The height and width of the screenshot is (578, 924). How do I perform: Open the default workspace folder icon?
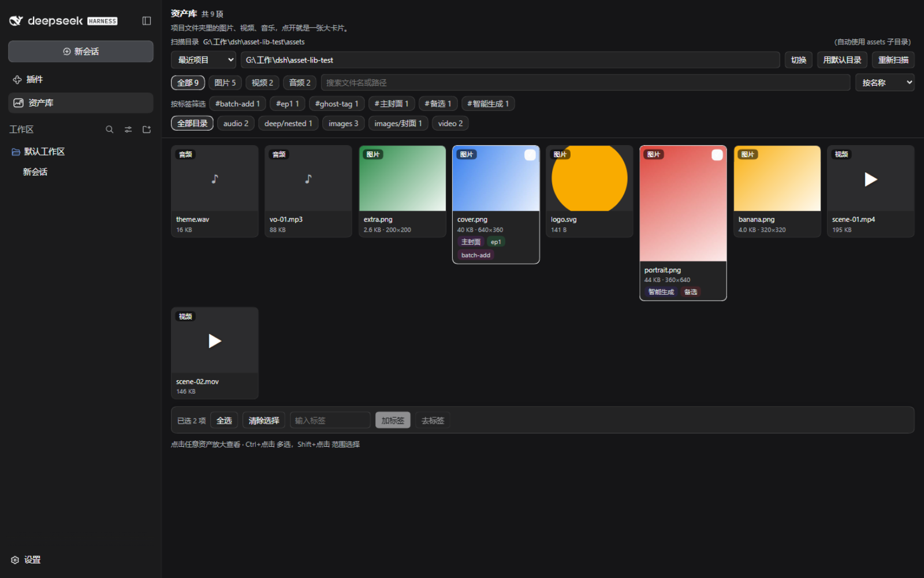(x=16, y=151)
